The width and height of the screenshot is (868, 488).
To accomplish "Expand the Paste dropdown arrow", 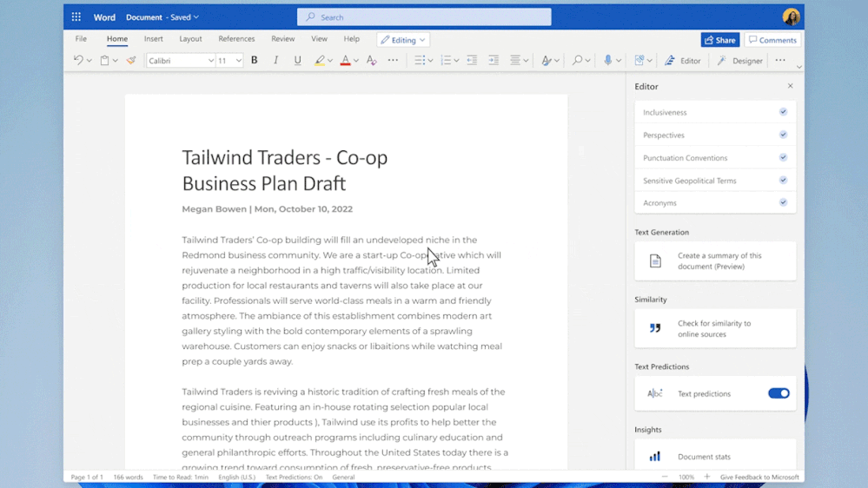I will tap(116, 61).
